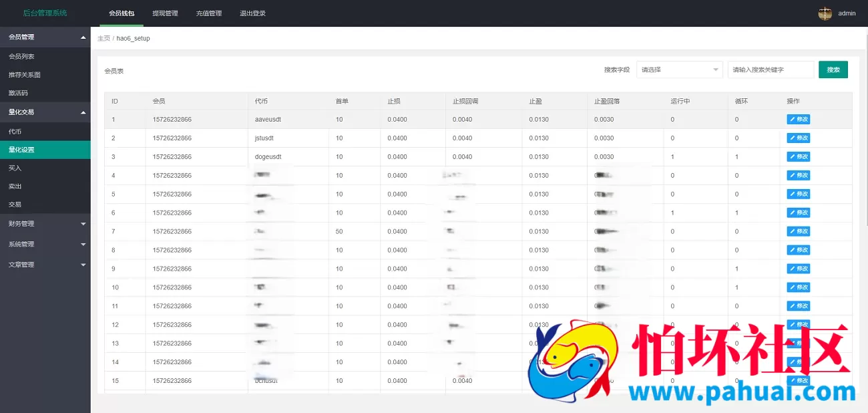Click 修改 button for row ID 7

tap(798, 232)
